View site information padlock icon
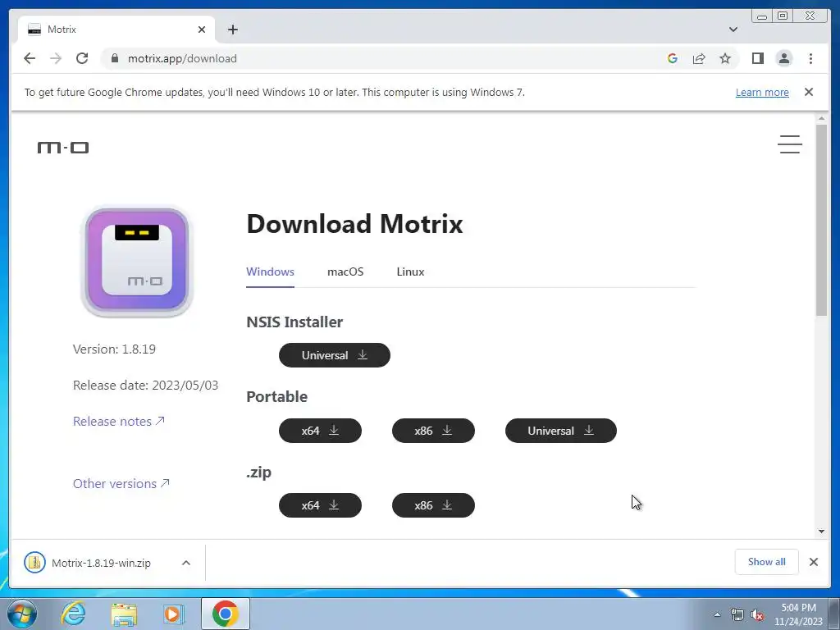The width and height of the screenshot is (840, 630). pyautogui.click(x=114, y=58)
